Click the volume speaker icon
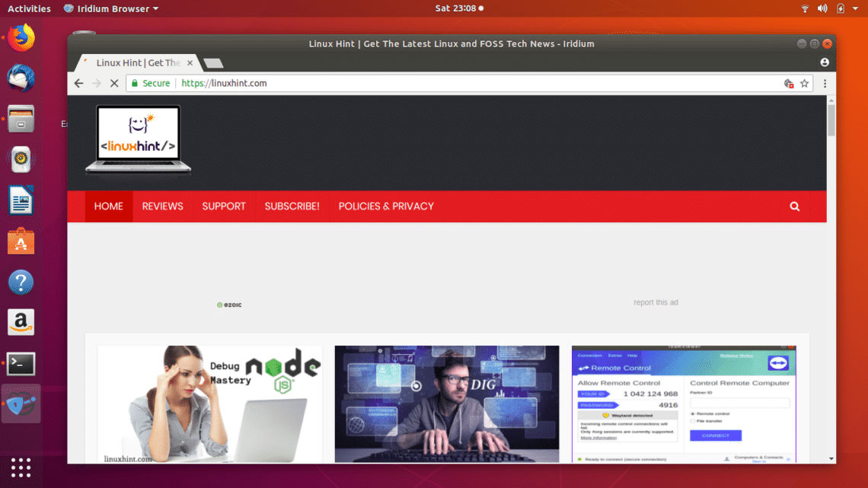 tap(822, 8)
